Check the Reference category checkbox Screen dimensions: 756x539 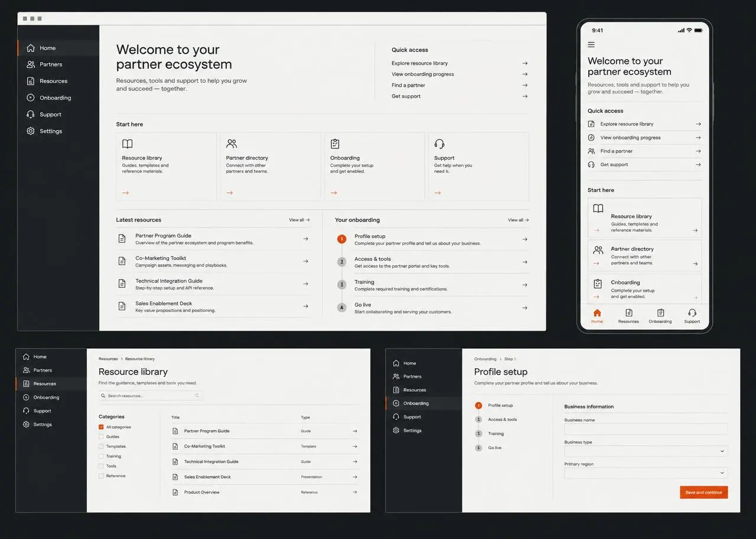[x=101, y=476]
